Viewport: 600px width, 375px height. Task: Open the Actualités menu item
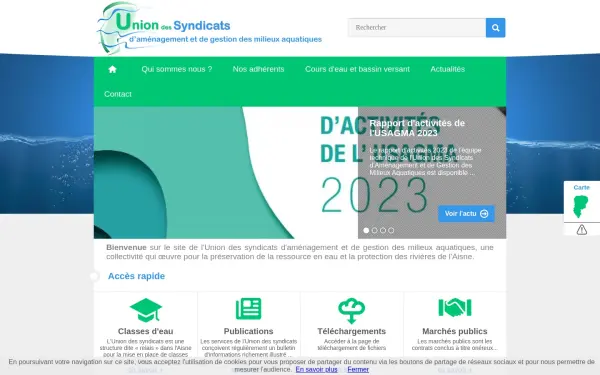448,69
